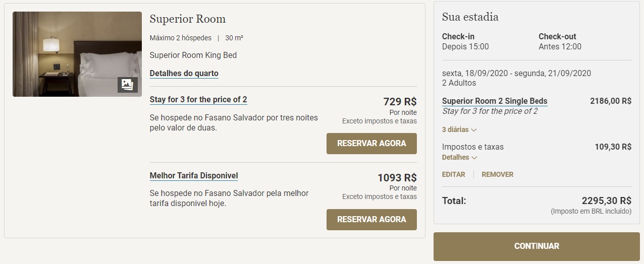644x264 pixels.
Task: Open the room photo gallery icon
Action: tap(127, 85)
